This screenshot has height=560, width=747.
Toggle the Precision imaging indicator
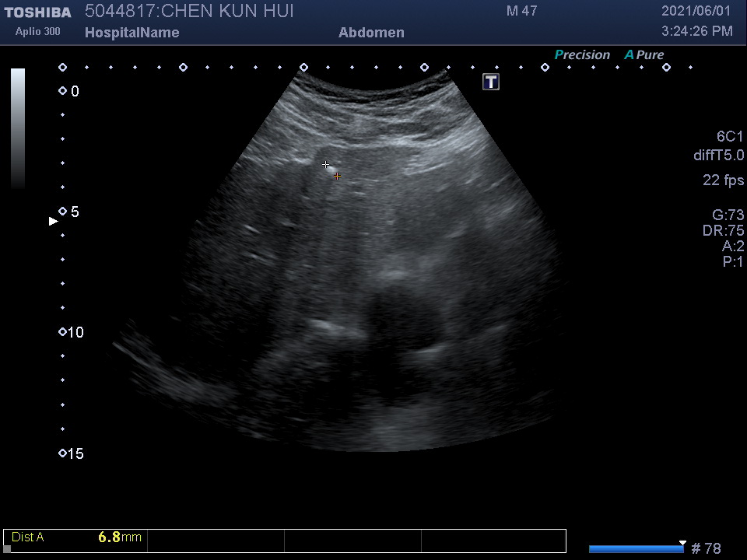click(582, 55)
